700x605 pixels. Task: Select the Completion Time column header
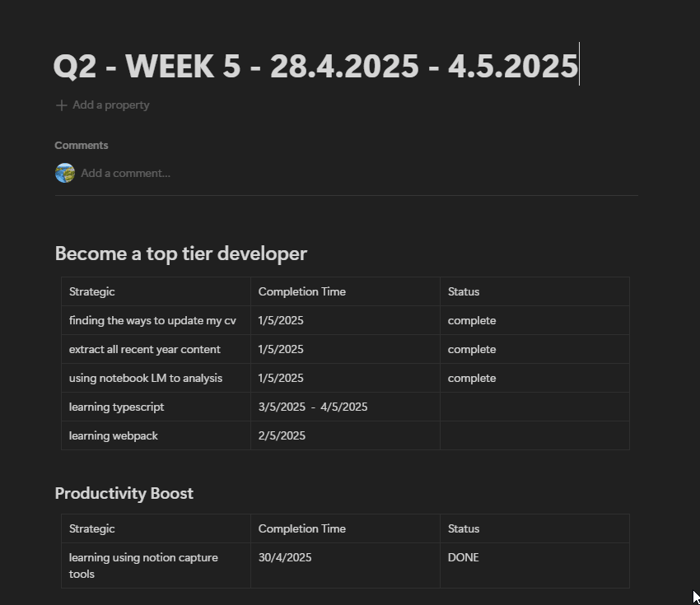click(301, 291)
